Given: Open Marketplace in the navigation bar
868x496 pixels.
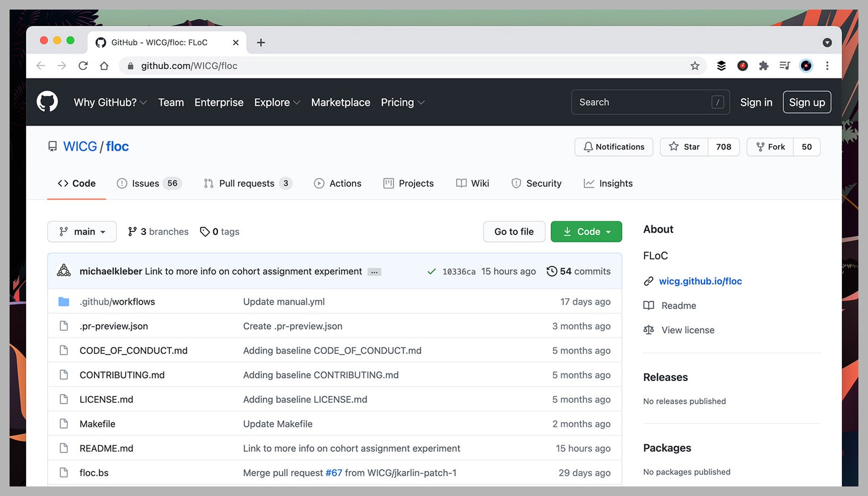Looking at the screenshot, I should (341, 102).
